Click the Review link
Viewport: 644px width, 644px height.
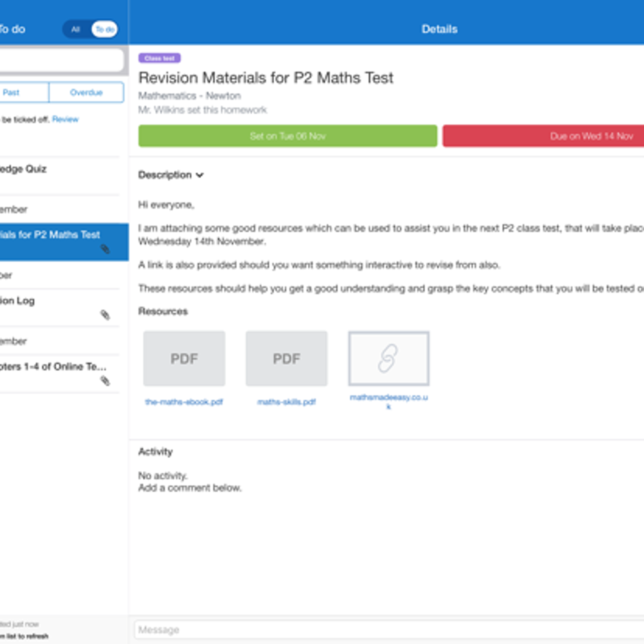65,120
